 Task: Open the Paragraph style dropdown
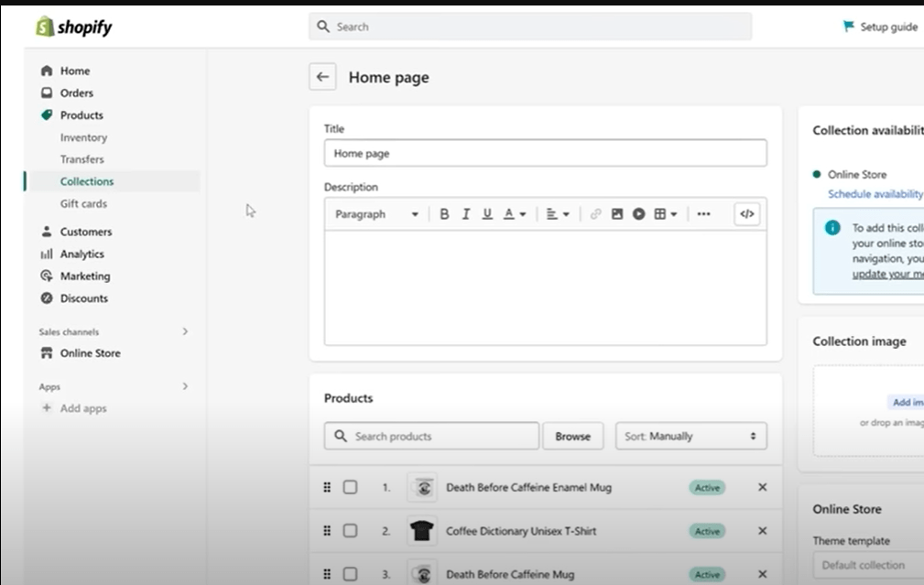(x=374, y=213)
